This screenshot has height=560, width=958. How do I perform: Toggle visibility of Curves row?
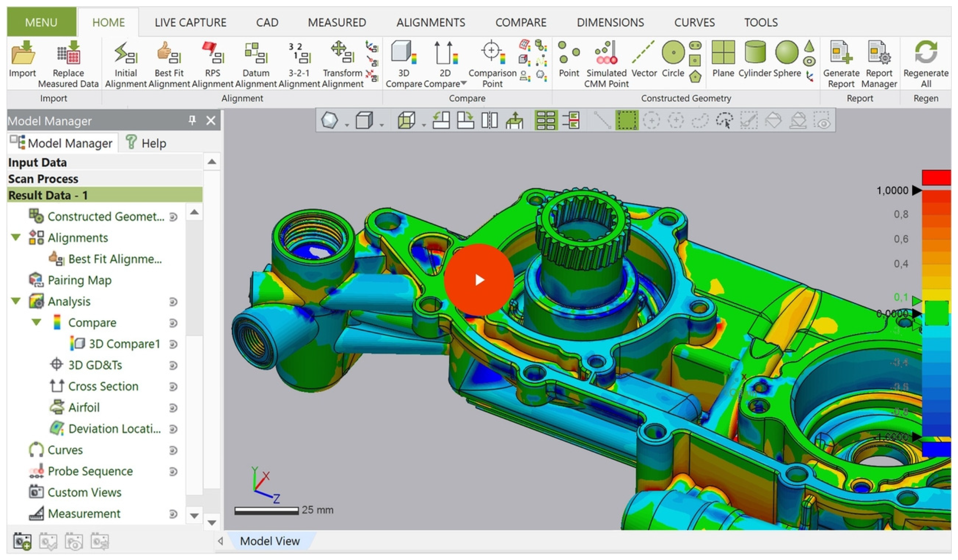173,450
